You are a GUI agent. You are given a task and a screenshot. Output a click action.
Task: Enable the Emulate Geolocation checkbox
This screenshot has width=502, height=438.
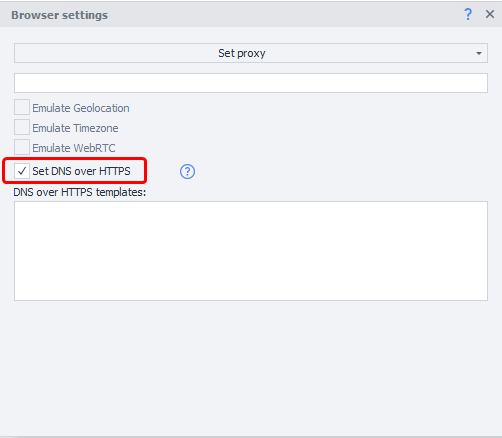click(22, 107)
